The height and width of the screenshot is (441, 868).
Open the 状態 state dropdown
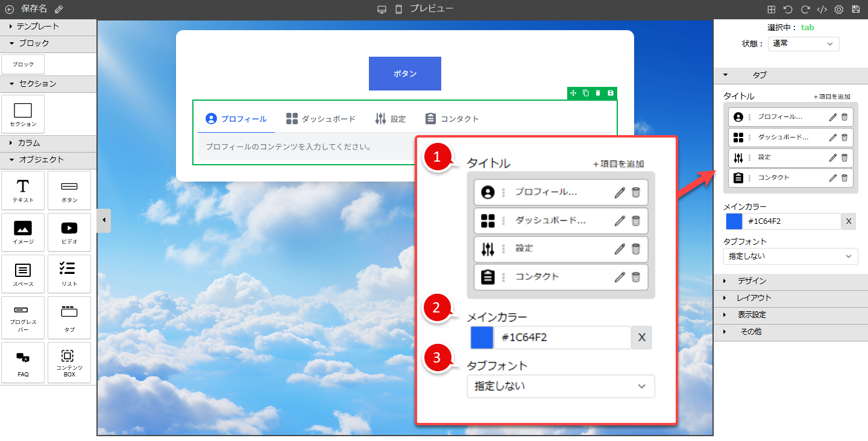803,43
